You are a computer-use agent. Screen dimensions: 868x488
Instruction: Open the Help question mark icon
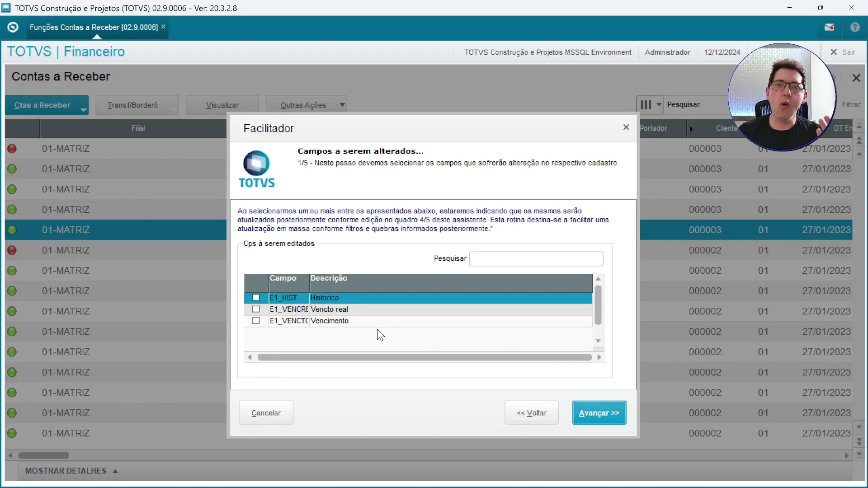tap(855, 27)
